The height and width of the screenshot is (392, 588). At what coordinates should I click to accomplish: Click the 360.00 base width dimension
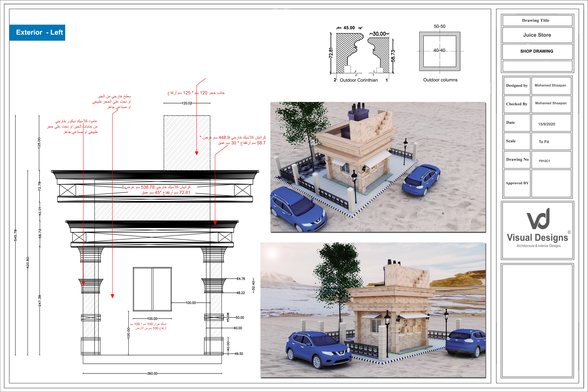(152, 373)
